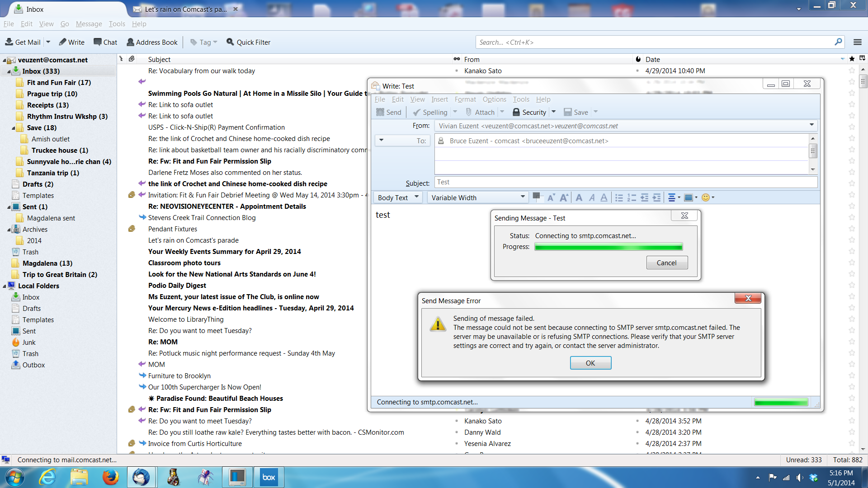This screenshot has height=488, width=868.
Task: Open Address Book from the toolbar
Action: pos(152,42)
